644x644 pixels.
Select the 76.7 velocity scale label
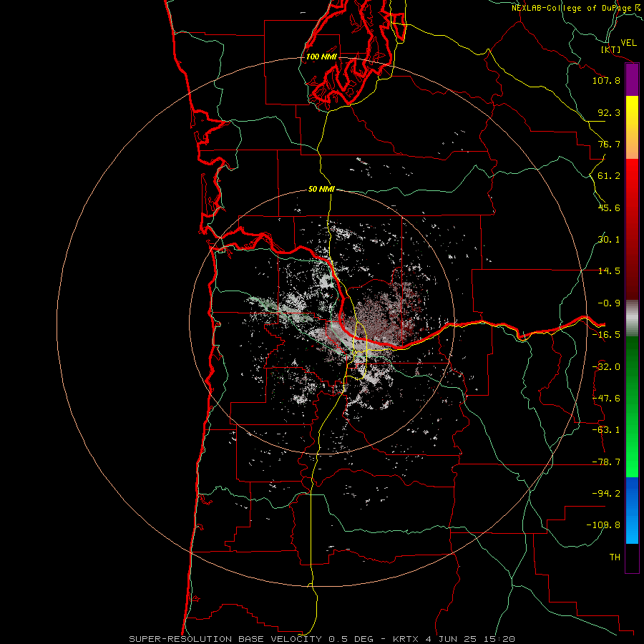click(x=609, y=144)
